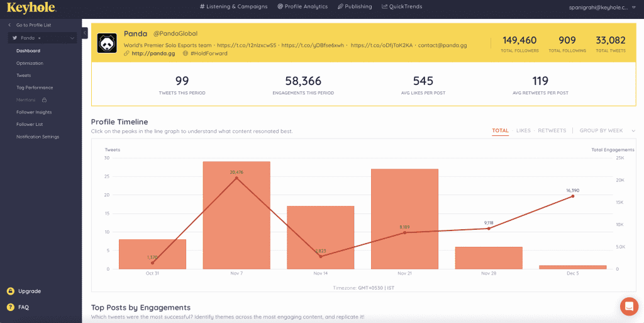The width and height of the screenshot is (644, 323).
Task: Open the Optimization page
Action: pos(30,64)
